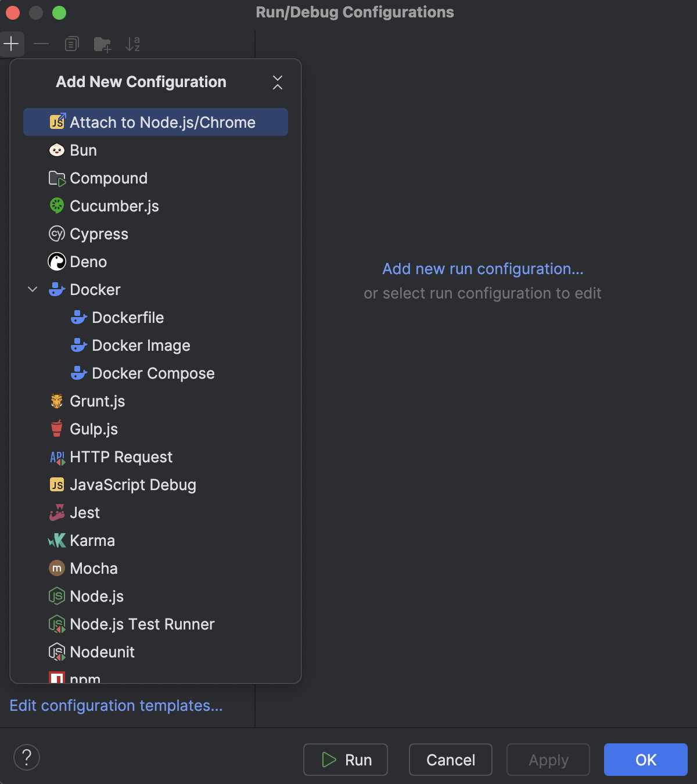Click the remove configuration minus icon
This screenshot has height=784, width=697.
tap(41, 44)
